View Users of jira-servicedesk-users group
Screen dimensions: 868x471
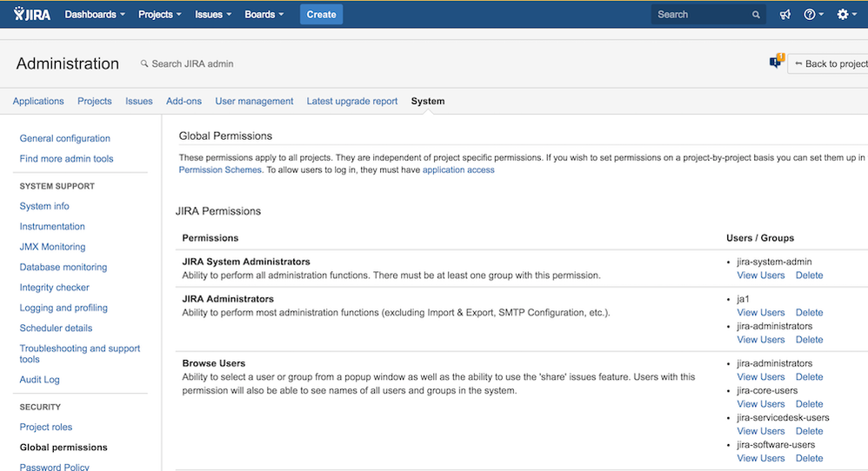click(761, 431)
